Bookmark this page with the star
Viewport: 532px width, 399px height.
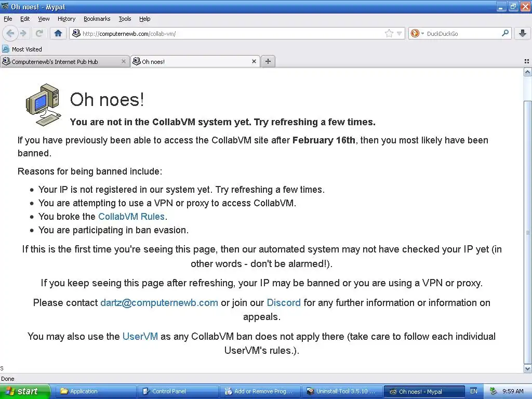coord(389,33)
